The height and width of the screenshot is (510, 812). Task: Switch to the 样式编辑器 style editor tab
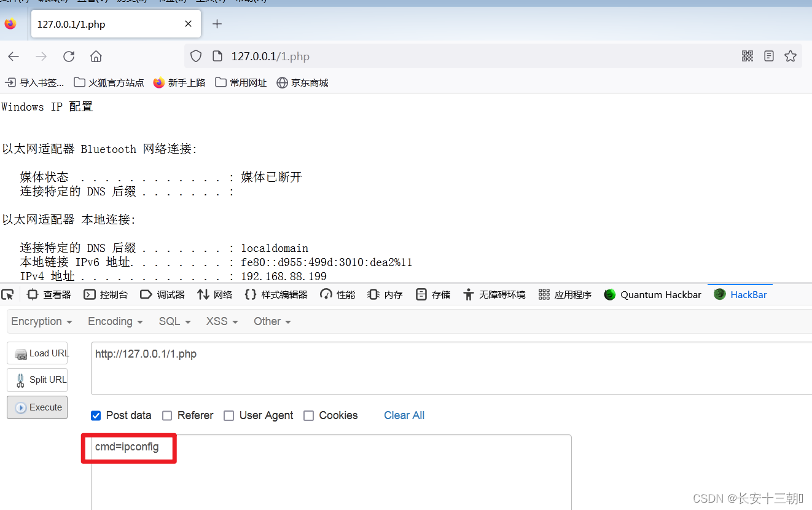coord(276,295)
